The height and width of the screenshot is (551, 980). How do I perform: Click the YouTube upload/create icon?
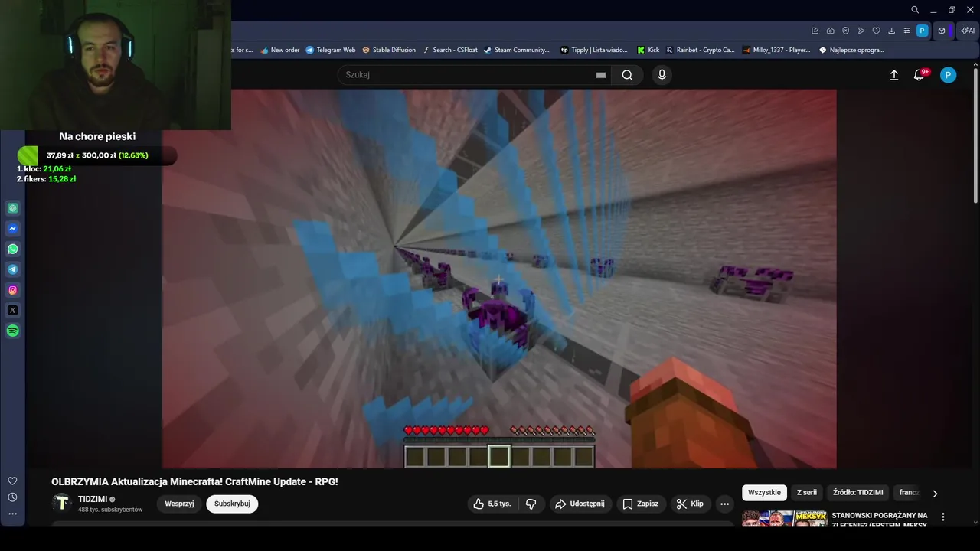[893, 75]
